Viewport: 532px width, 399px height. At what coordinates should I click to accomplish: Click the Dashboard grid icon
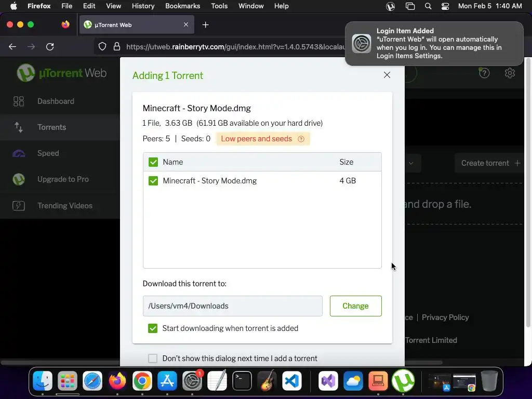point(19,101)
